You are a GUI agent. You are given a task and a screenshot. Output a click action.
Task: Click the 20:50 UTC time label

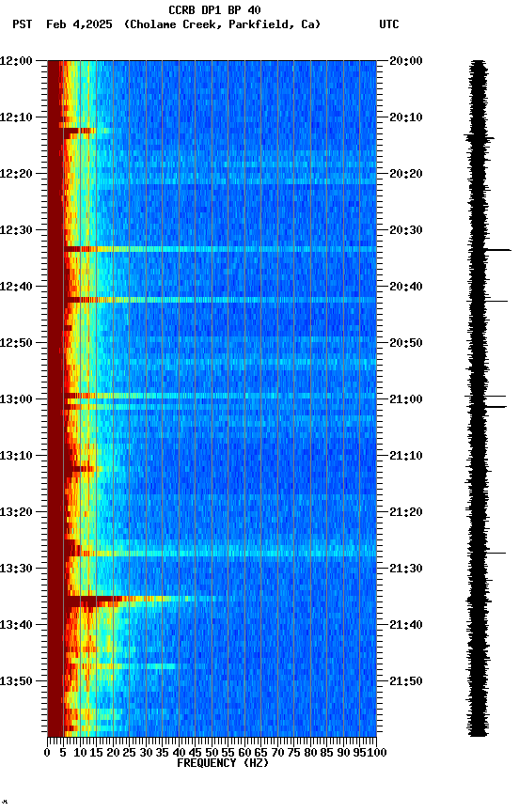click(406, 343)
